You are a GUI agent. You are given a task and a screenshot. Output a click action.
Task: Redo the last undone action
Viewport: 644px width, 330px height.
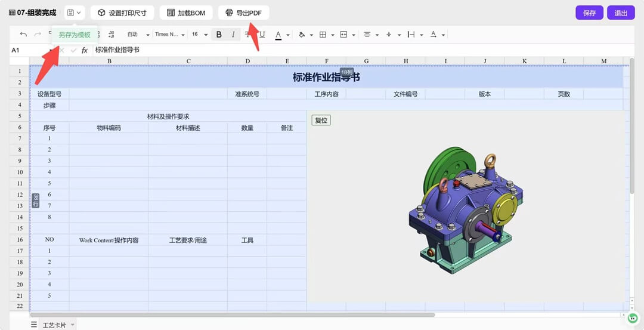pyautogui.click(x=38, y=35)
